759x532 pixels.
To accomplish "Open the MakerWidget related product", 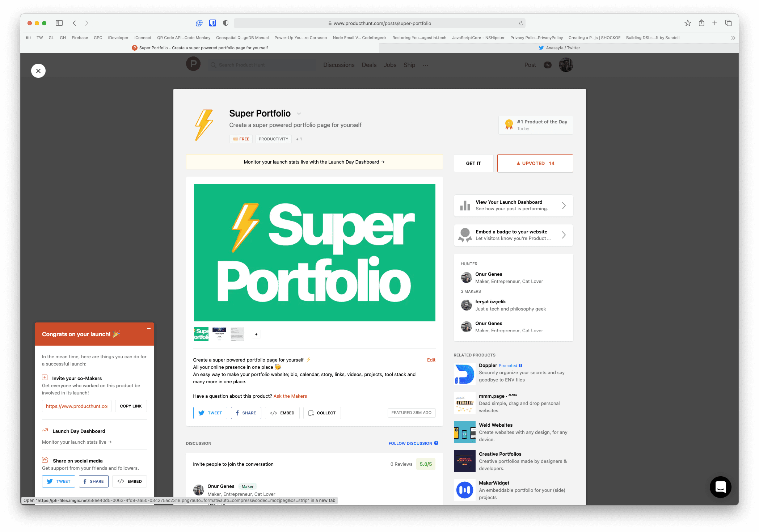I will 513,490.
